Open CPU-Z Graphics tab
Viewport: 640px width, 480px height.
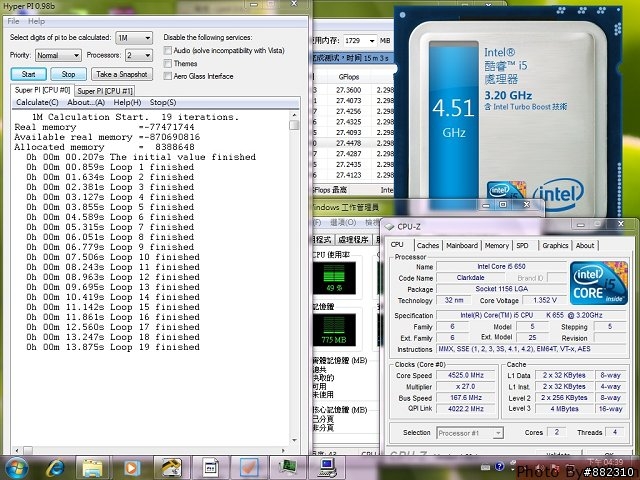(x=555, y=245)
